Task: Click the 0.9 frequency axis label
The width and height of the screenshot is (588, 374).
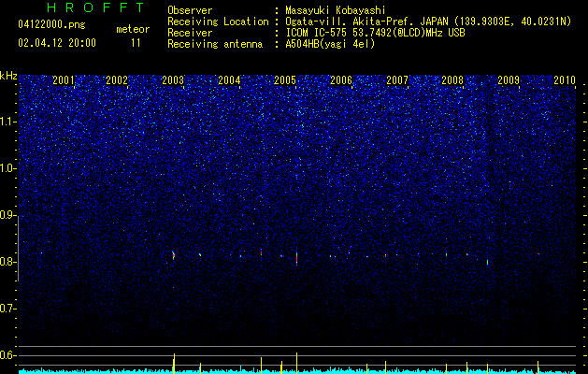Action: (x=7, y=215)
